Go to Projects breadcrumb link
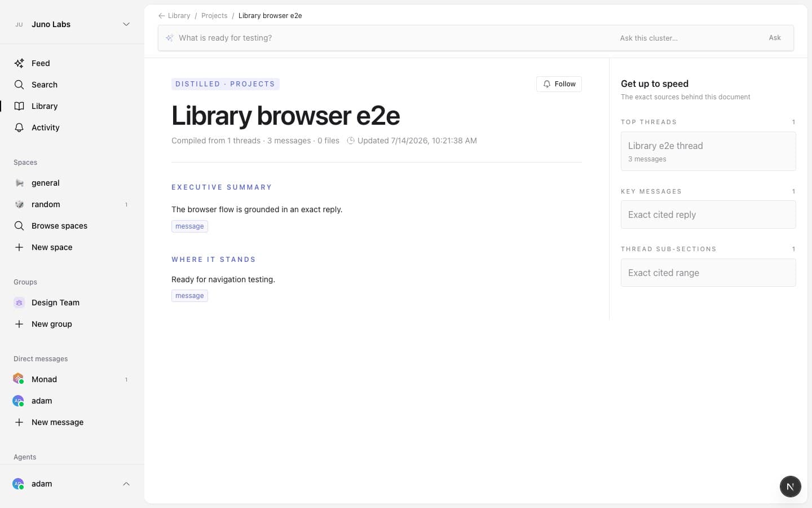The height and width of the screenshot is (508, 812). click(214, 16)
